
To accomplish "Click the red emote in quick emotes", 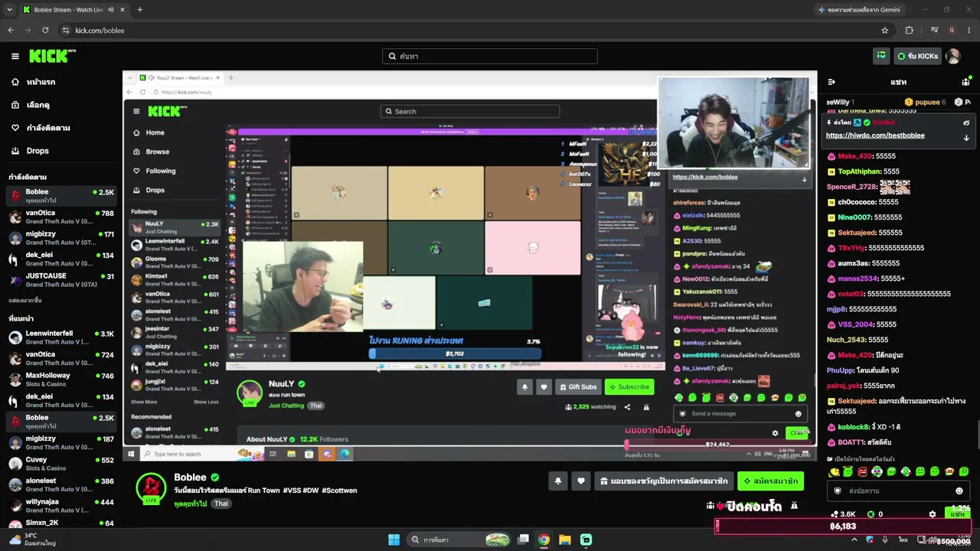I will pos(863,471).
